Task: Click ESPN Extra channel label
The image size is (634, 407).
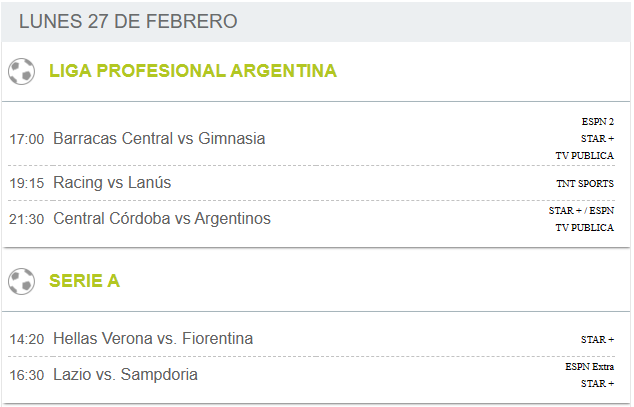Action: (x=590, y=367)
